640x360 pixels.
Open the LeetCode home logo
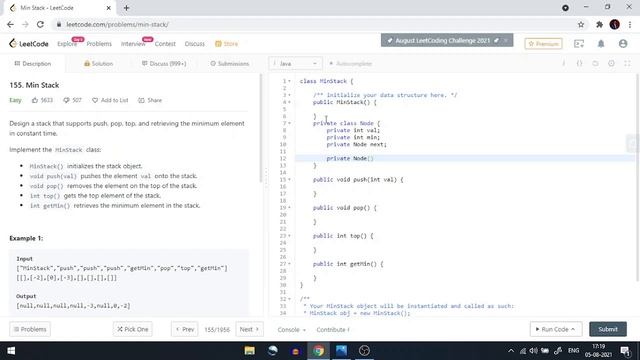(x=29, y=44)
